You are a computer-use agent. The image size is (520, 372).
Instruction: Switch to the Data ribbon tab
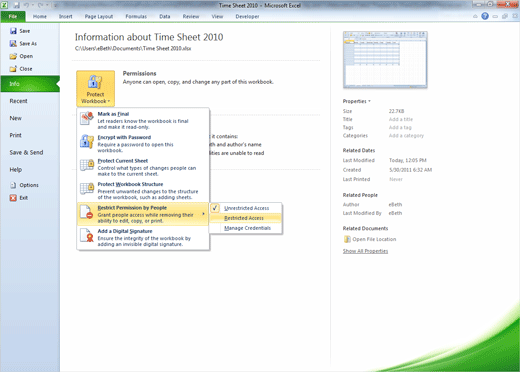(x=165, y=16)
